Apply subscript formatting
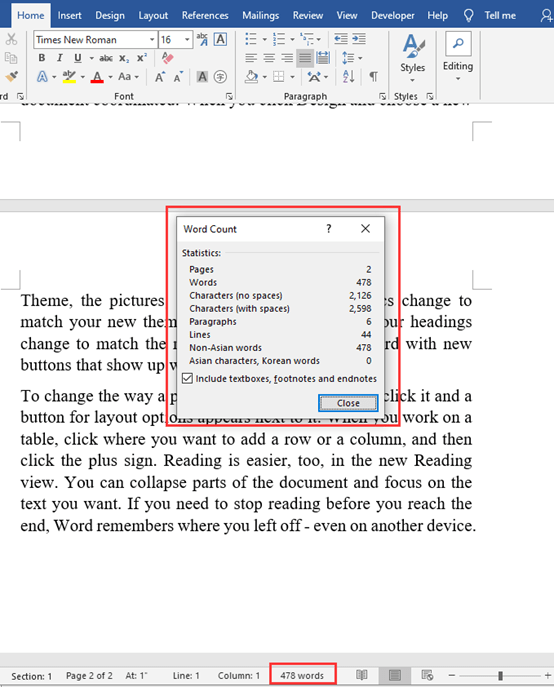Viewport: 554px width, 687px height. (x=124, y=58)
